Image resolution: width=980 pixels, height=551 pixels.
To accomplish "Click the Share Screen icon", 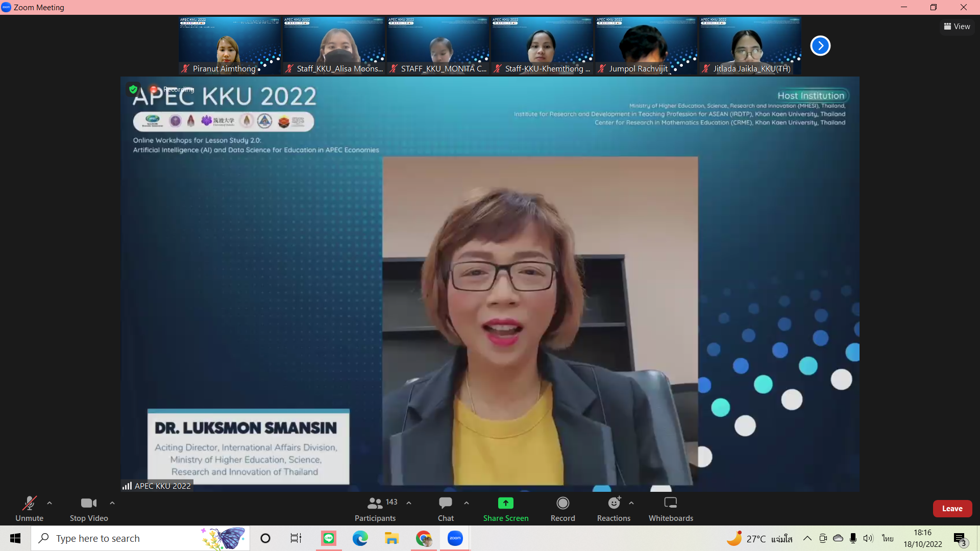I will coord(505,503).
